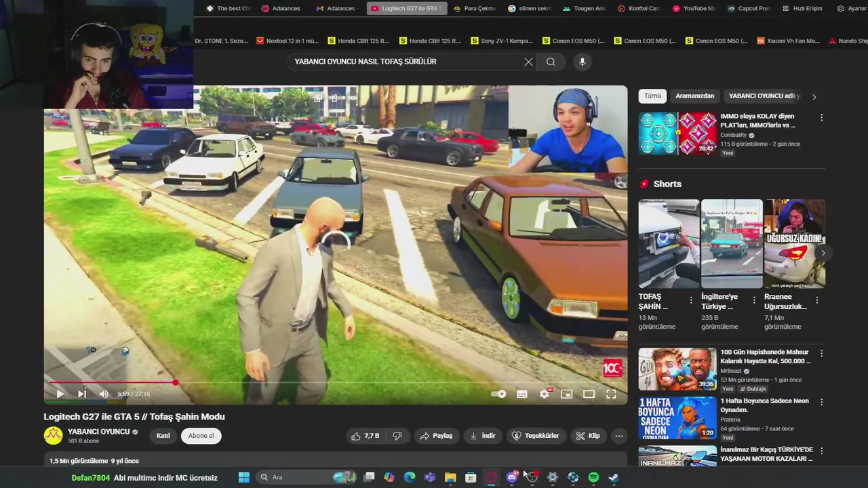
Task: Open options for İngiltere'ye Türkiye short
Action: pos(754,300)
